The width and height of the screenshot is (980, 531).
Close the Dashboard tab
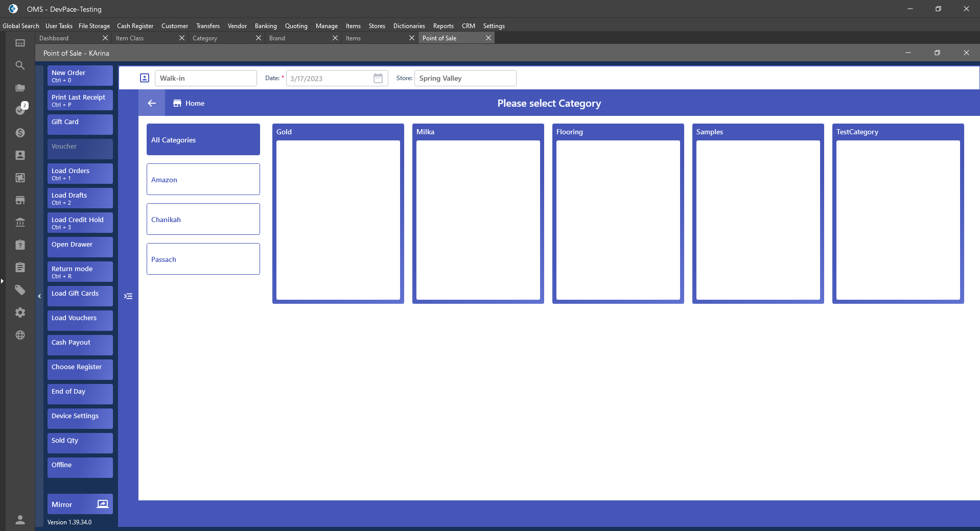pos(105,38)
